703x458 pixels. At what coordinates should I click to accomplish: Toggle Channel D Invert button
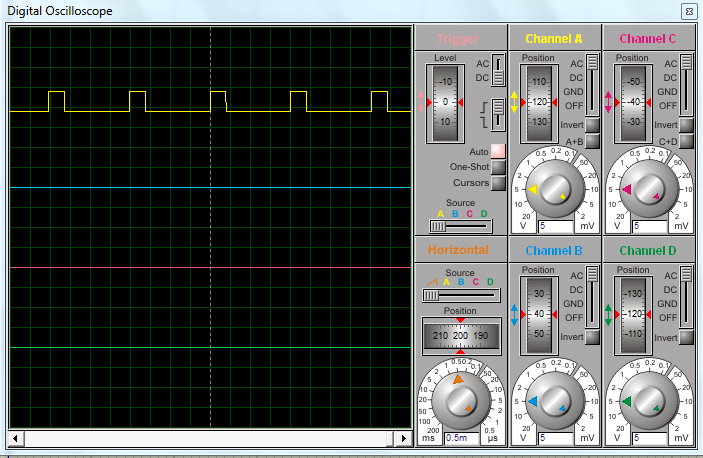tap(686, 337)
